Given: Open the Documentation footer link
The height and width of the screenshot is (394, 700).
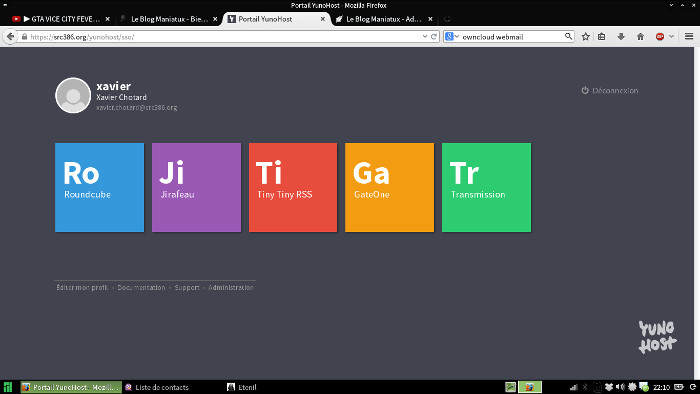Looking at the screenshot, I should [x=141, y=287].
